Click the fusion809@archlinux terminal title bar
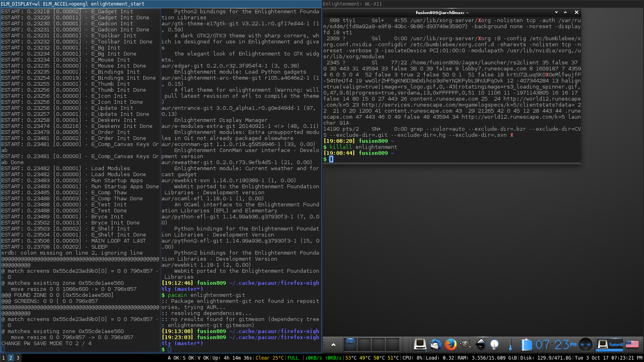Viewport: 644px width, 362px height. tap(442, 12)
